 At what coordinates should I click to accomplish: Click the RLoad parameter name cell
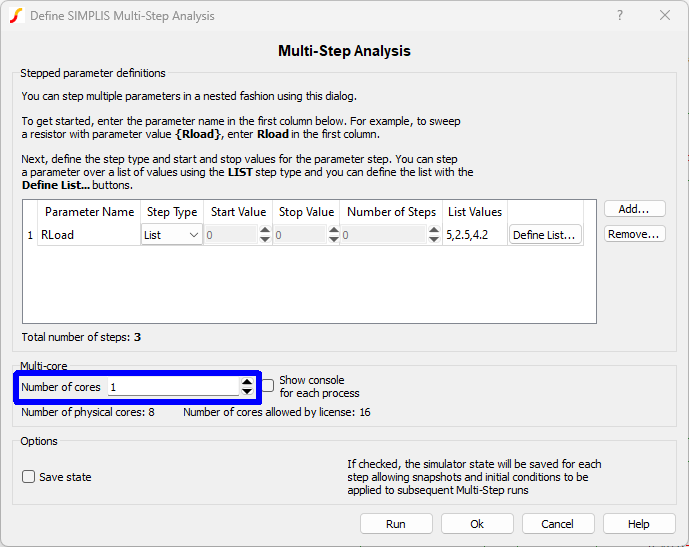[x=88, y=235]
